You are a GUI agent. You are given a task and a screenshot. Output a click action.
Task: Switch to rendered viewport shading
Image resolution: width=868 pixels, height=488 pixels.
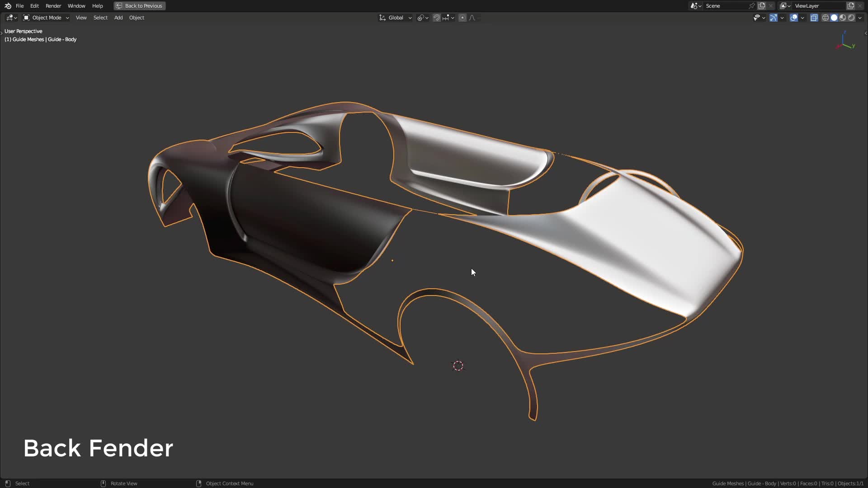point(851,18)
